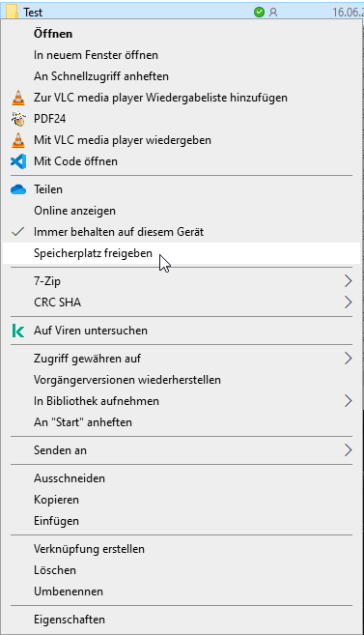This screenshot has height=635, width=364.
Task: Click the Kaspersky icon beside Auf Viren untersuchen
Action: point(17,331)
